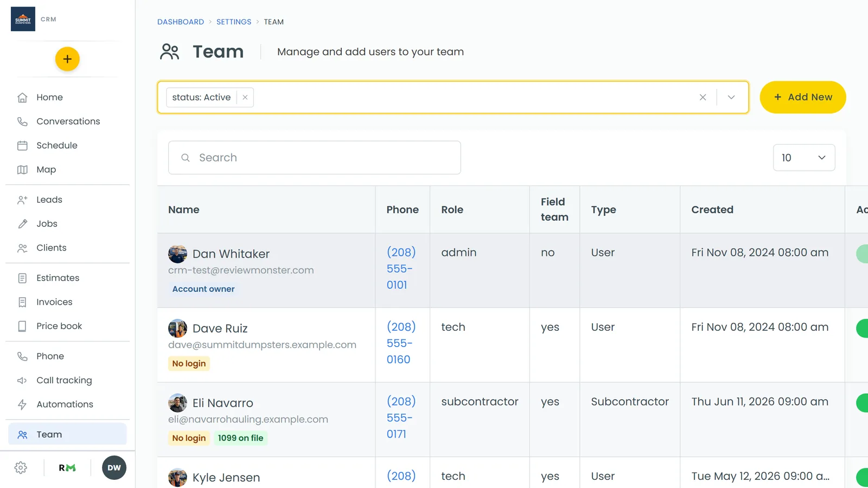Click Dave Ruiz phone (208) 555-0160
The image size is (868, 488).
[401, 343]
